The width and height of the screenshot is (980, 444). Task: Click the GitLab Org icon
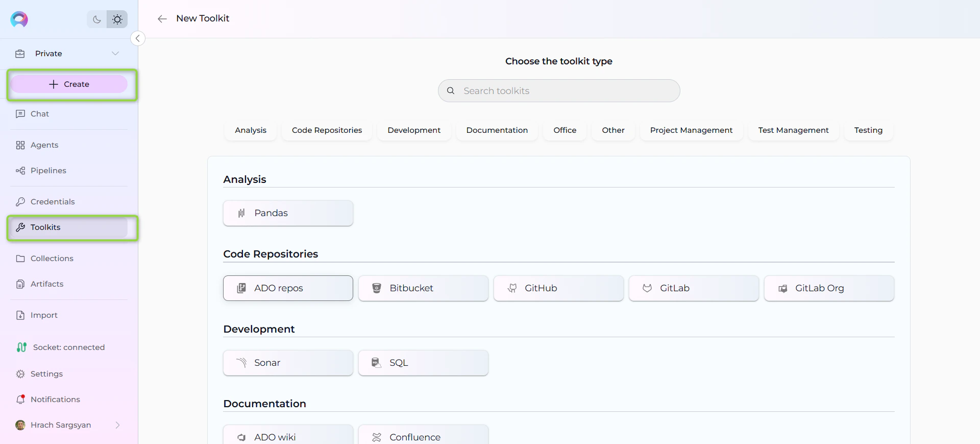[782, 289]
